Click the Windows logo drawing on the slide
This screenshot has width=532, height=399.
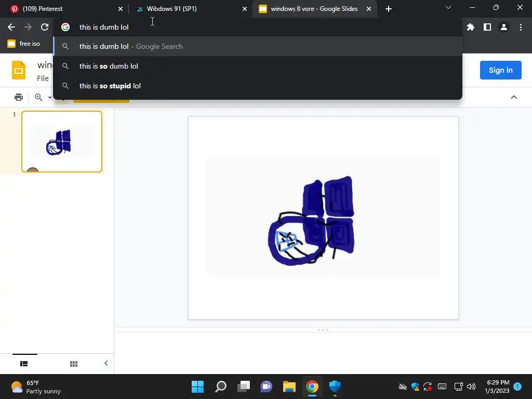point(311,220)
